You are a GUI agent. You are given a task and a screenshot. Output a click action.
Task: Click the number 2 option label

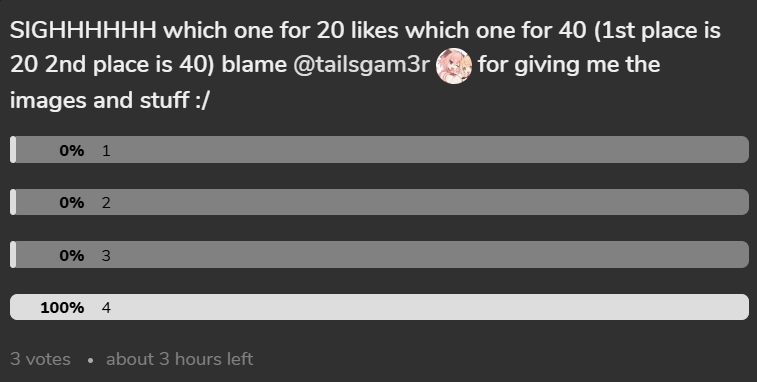click(106, 203)
